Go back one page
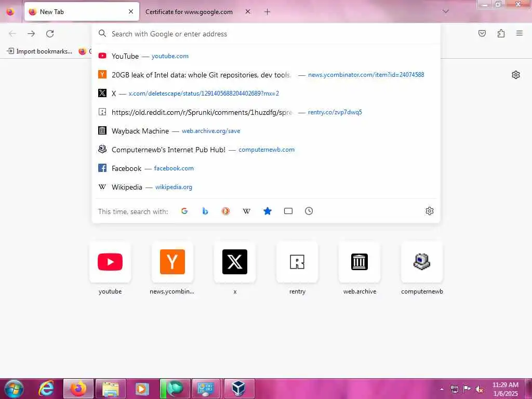 [12, 34]
